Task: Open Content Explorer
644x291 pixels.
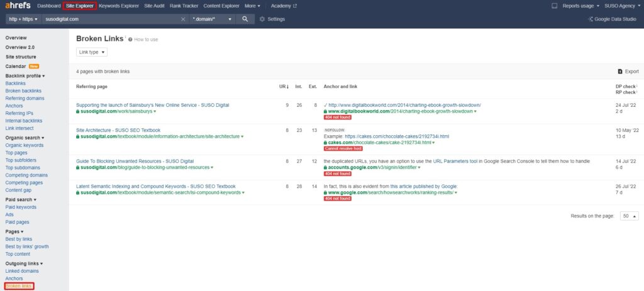Action: coord(221,6)
